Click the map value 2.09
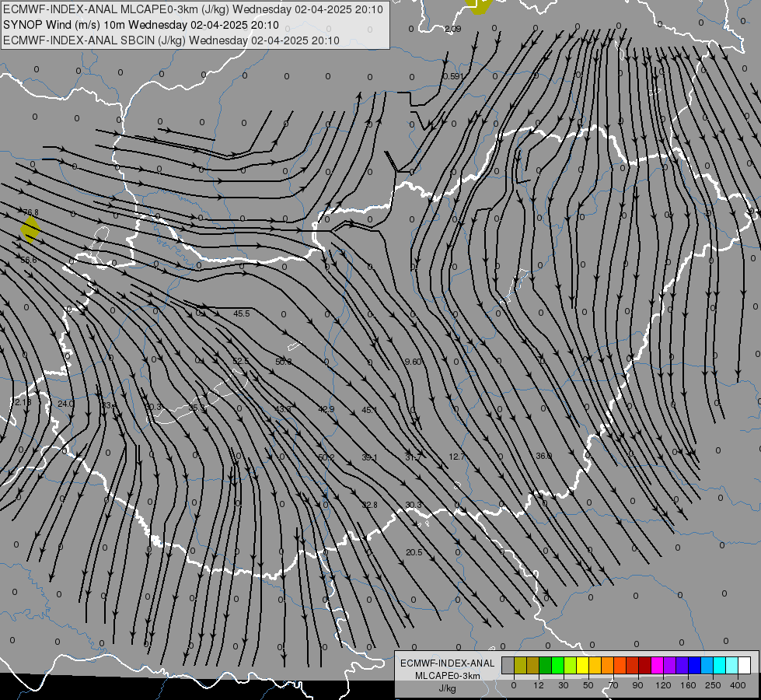This screenshot has width=761, height=700. pyautogui.click(x=453, y=29)
